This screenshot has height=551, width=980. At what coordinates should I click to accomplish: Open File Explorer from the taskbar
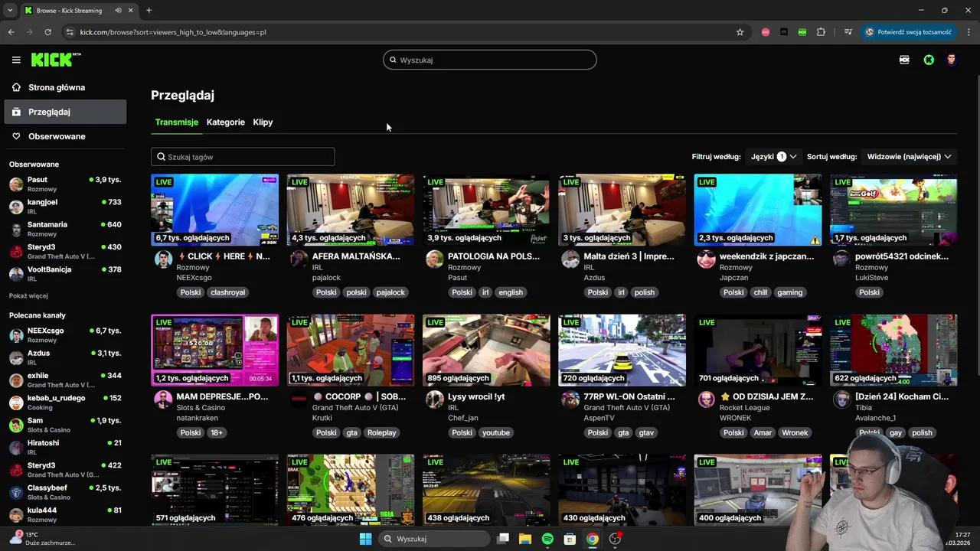coord(525,539)
